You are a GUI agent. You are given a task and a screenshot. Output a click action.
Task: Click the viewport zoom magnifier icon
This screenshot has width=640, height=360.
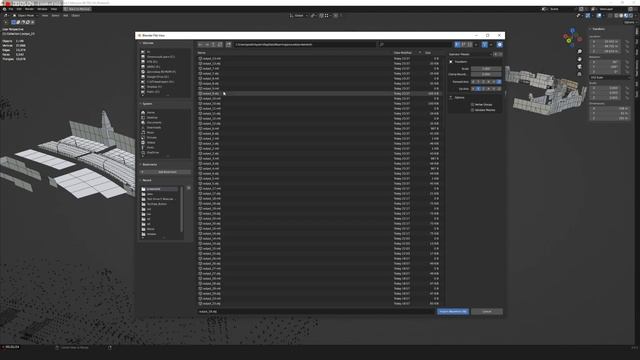click(580, 51)
